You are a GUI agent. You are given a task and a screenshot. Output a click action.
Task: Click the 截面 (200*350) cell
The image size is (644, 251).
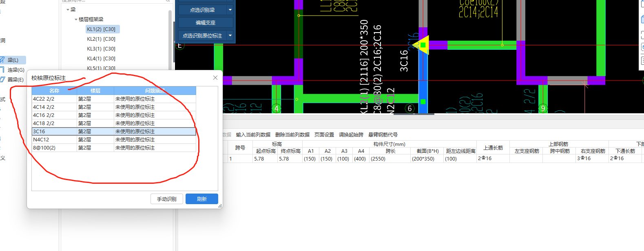(427, 159)
